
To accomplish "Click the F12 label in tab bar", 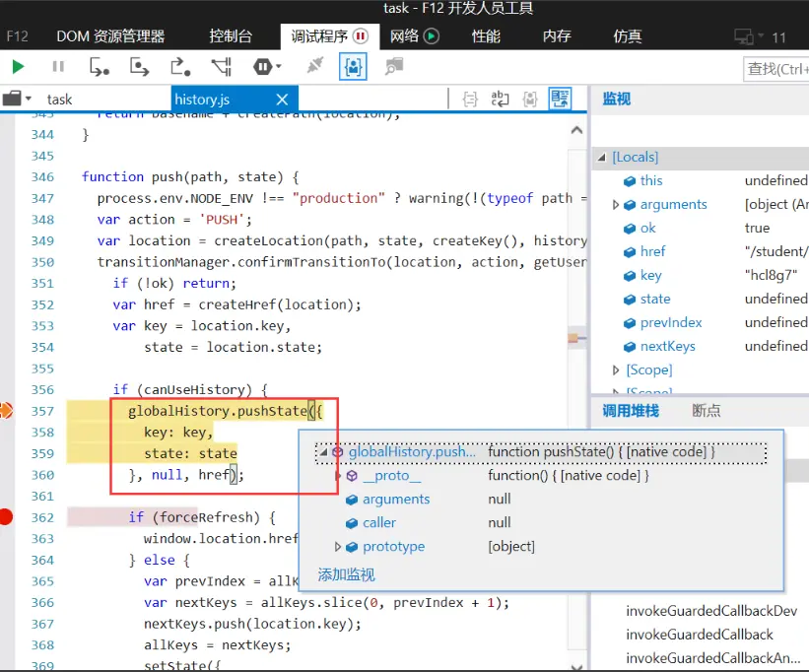I will pos(17,36).
